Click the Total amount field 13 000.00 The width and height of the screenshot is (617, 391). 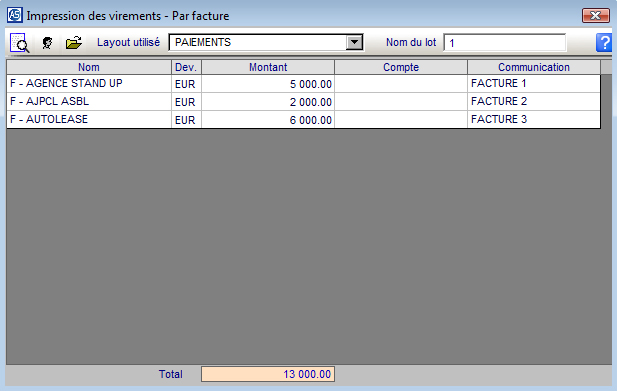268,374
